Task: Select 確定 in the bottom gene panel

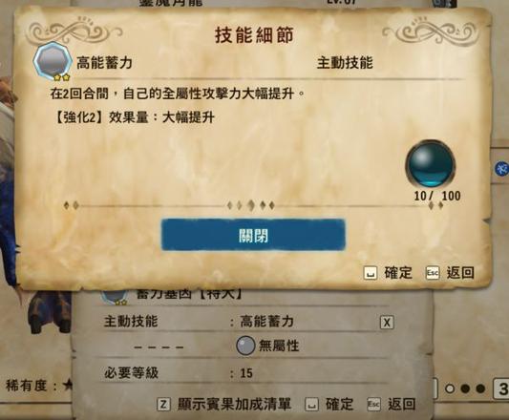Action: tap(339, 404)
